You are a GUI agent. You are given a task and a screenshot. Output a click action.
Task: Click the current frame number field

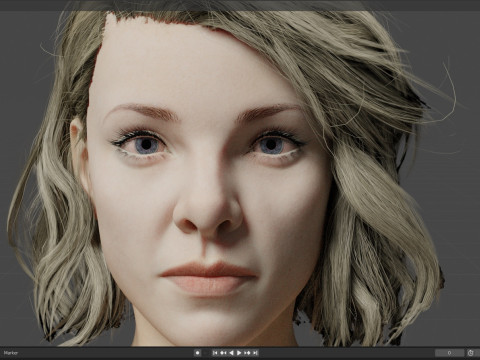(x=449, y=353)
